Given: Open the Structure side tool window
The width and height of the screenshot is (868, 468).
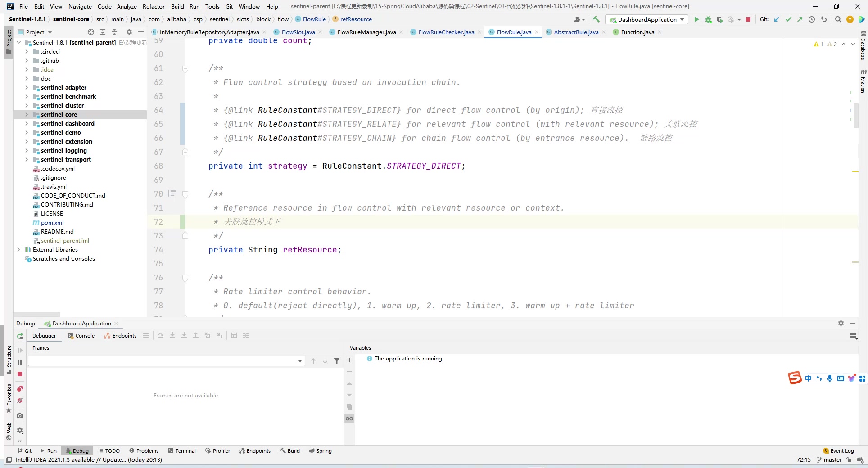Looking at the screenshot, I should click(x=9, y=359).
